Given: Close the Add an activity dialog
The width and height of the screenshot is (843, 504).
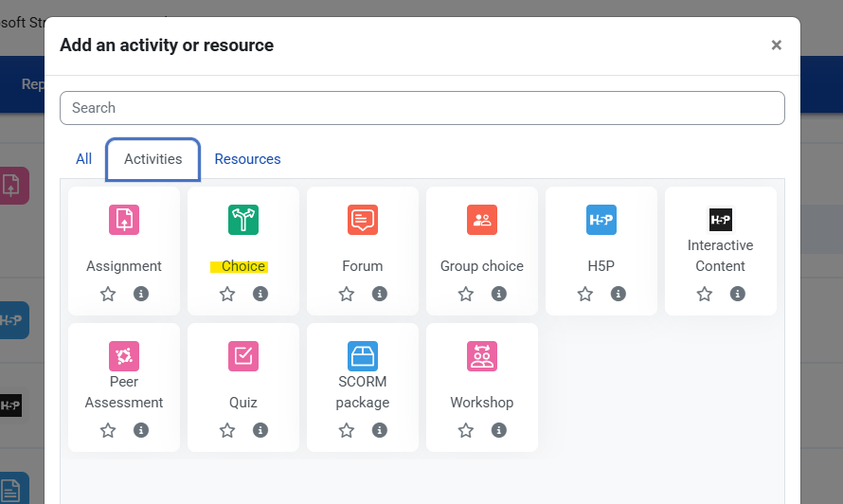Looking at the screenshot, I should (777, 45).
